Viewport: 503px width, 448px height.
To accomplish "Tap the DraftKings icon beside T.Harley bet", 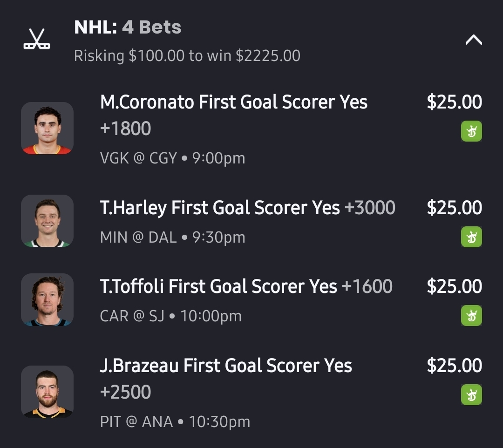I will 471,237.
